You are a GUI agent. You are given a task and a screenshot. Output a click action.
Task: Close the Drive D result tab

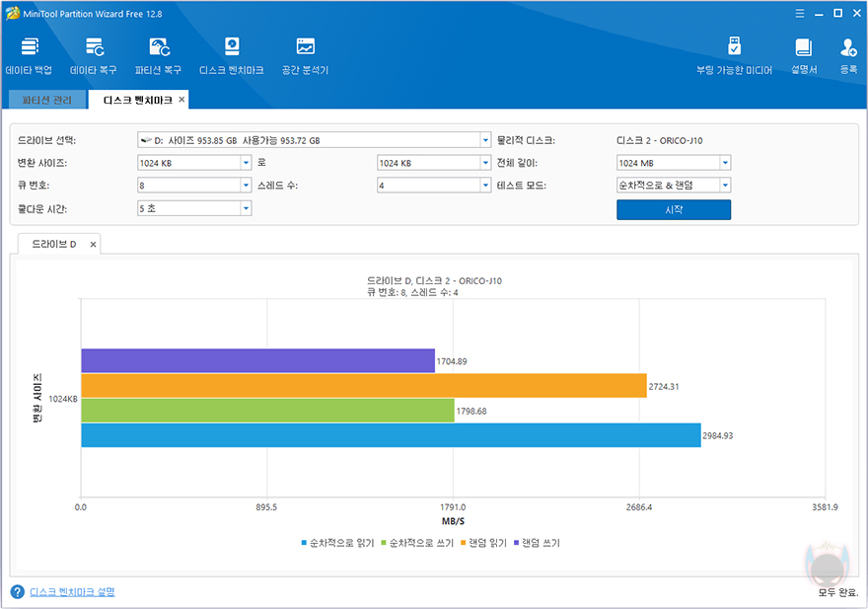click(x=93, y=245)
